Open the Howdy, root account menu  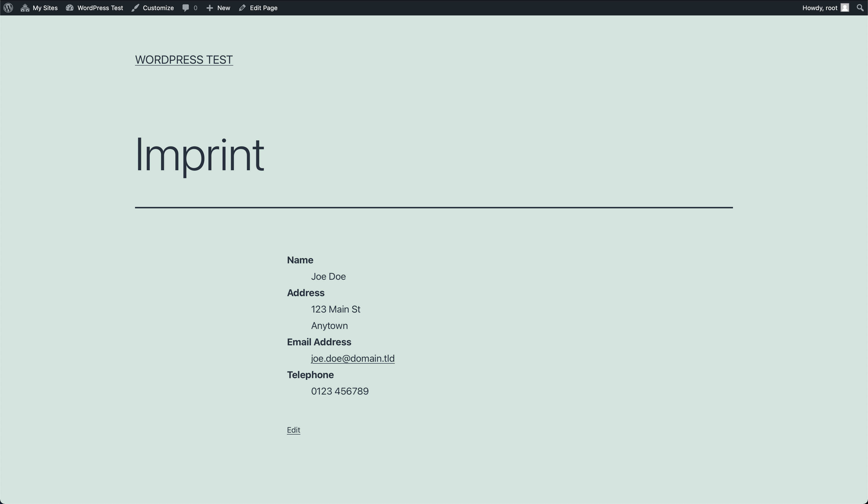(x=820, y=8)
